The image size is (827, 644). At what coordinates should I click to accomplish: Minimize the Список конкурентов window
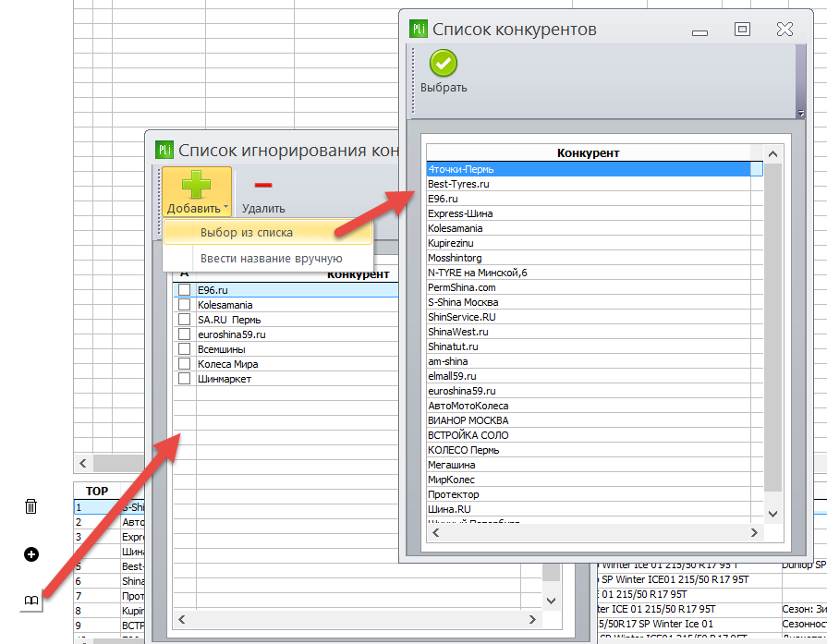pos(699,32)
